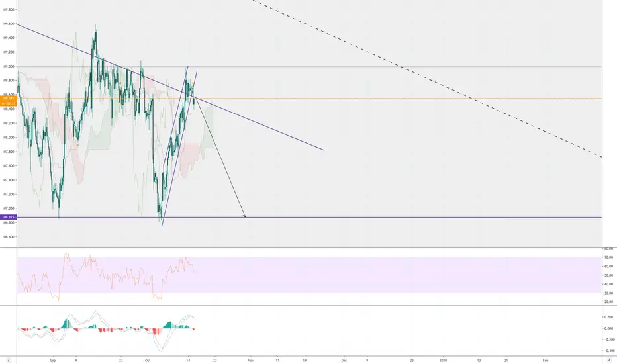The image size is (617, 364).
Task: Click the 22 date label on the time axis
Action: tap(215, 360)
